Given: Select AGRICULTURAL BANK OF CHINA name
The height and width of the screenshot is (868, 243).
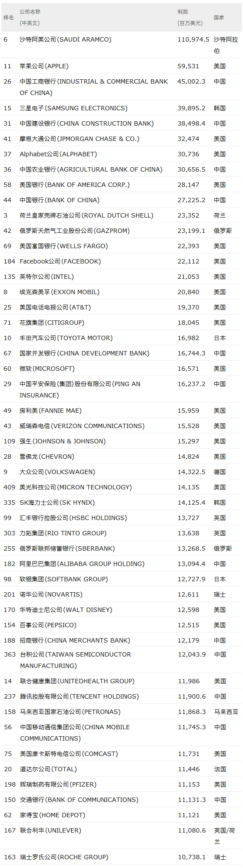Looking at the screenshot, I should (x=91, y=169).
